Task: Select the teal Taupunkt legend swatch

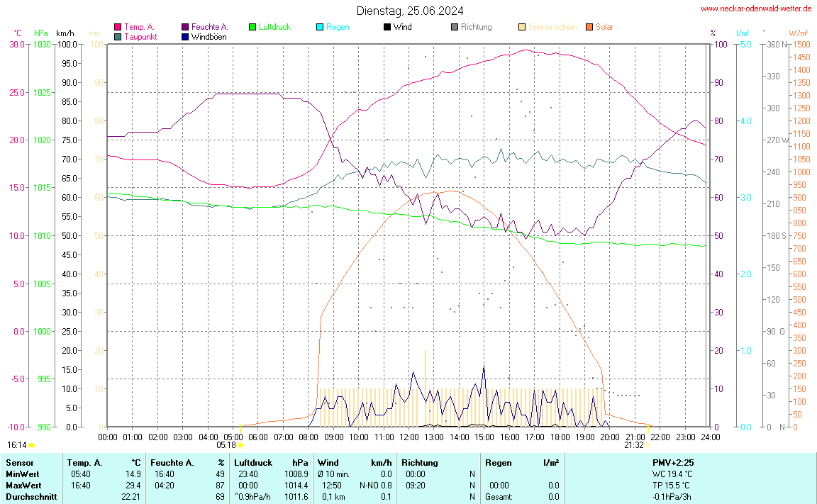Action: click(118, 36)
